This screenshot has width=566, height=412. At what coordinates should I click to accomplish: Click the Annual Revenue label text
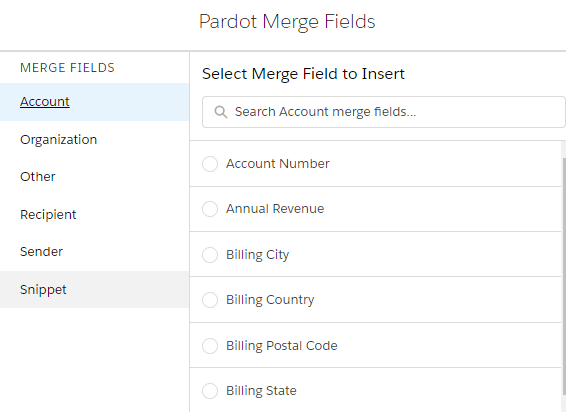click(275, 209)
